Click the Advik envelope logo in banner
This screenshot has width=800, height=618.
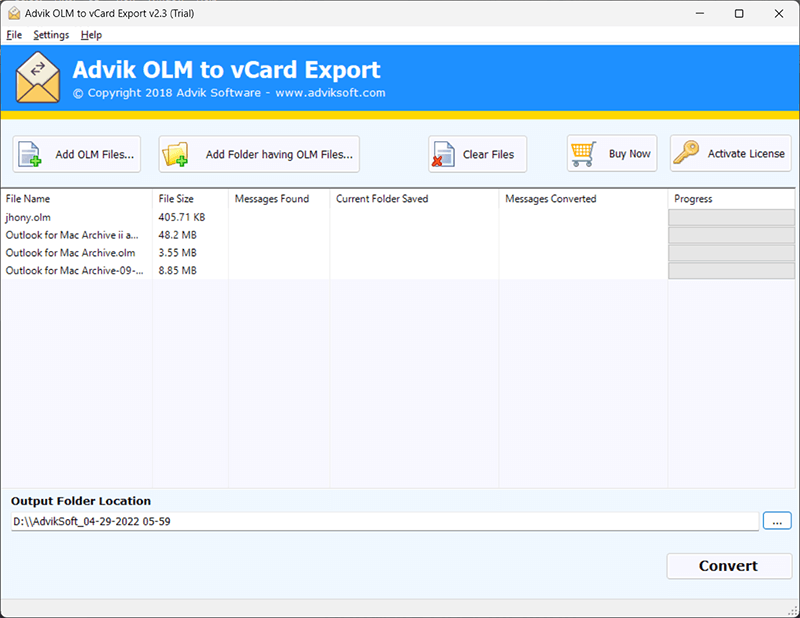tap(38, 78)
